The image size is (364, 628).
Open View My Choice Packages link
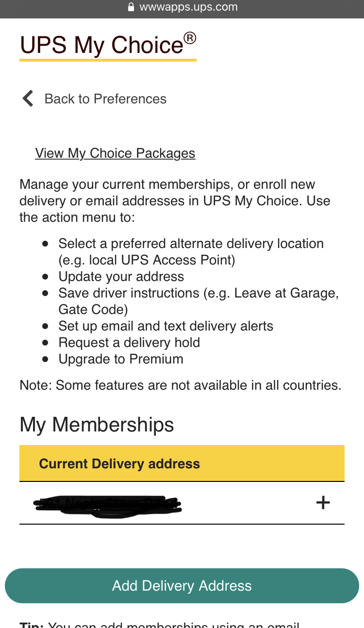tap(115, 153)
